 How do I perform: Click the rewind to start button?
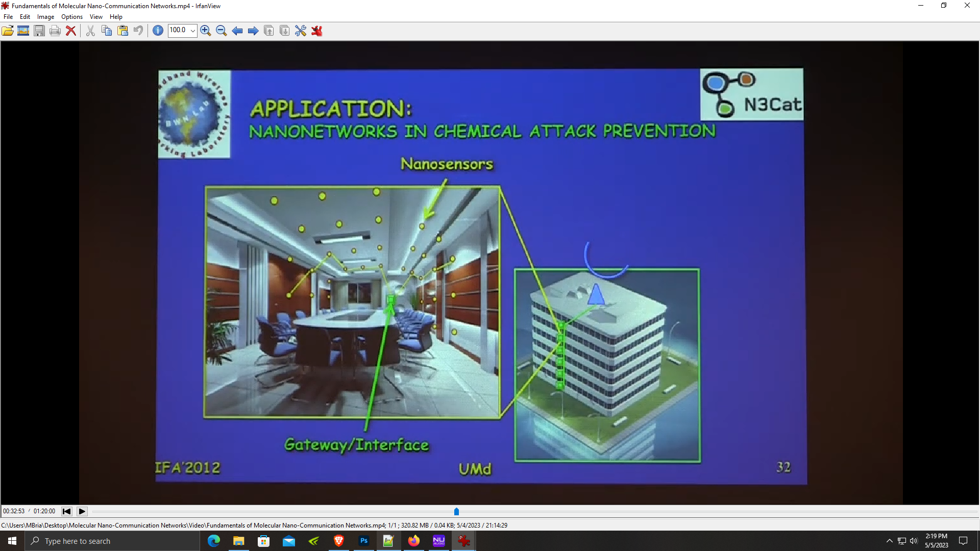pyautogui.click(x=67, y=511)
